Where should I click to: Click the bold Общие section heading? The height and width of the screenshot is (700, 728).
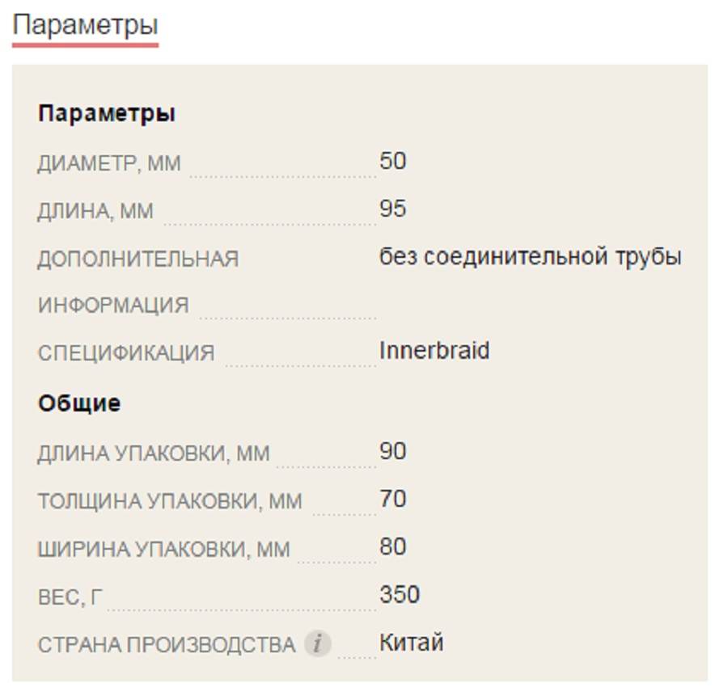[x=79, y=403]
